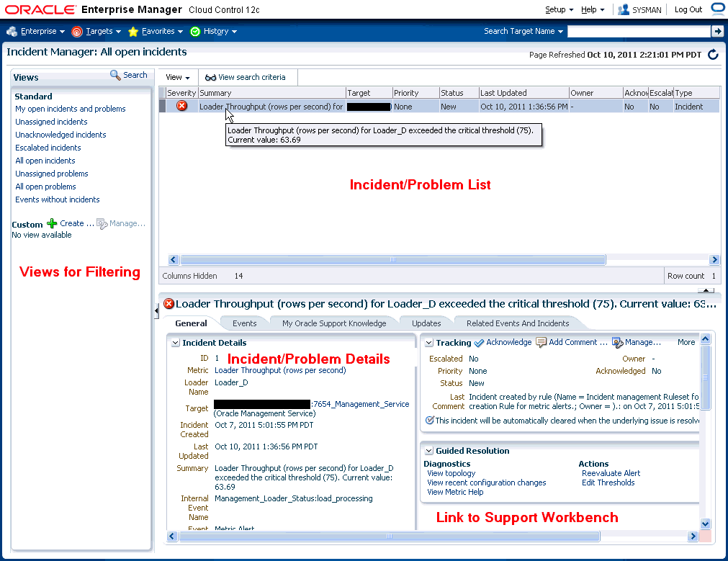Click the History clock icon
The width and height of the screenshot is (728, 561).
[x=195, y=32]
